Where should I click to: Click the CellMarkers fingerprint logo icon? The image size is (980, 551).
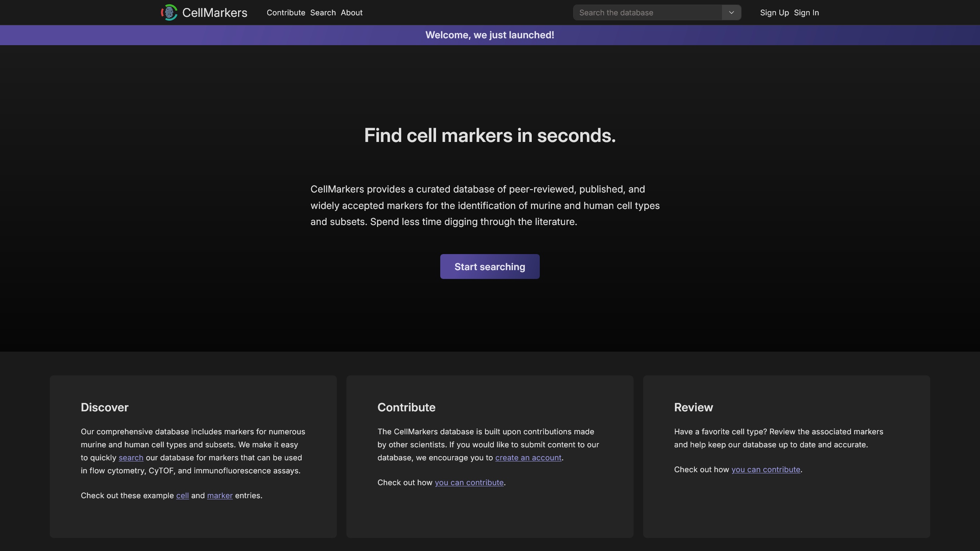click(x=169, y=13)
